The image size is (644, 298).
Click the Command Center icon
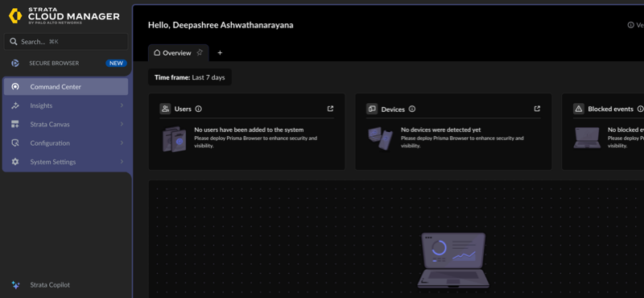coord(15,87)
